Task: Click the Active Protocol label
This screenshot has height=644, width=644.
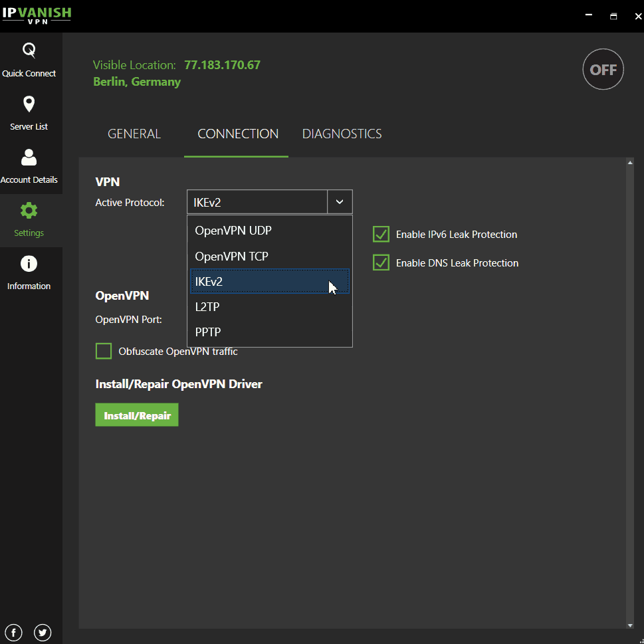Action: point(130,203)
